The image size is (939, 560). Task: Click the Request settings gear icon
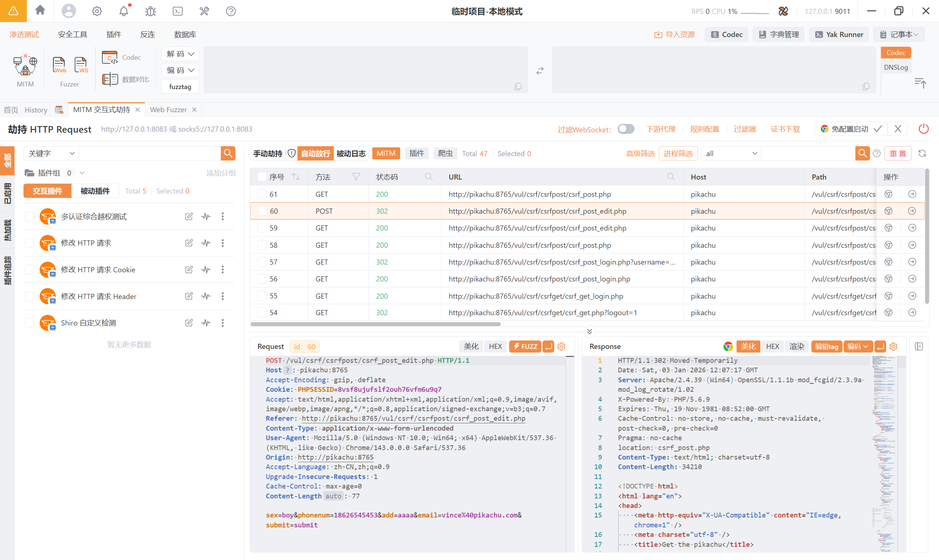click(x=562, y=346)
